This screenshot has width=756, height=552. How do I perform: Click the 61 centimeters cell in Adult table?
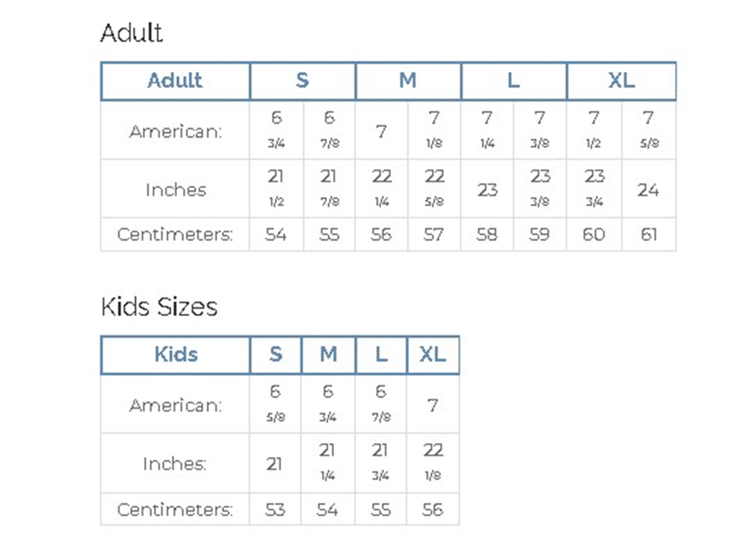point(649,235)
